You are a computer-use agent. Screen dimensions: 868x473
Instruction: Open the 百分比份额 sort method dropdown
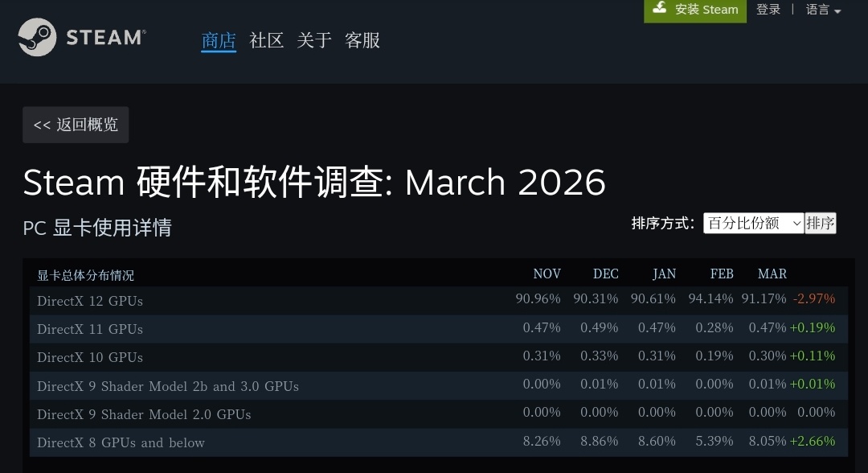[753, 223]
